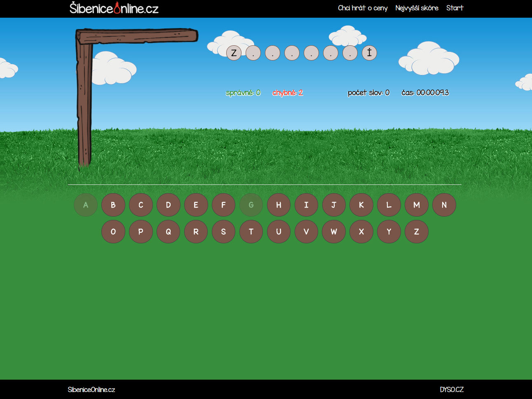Choose the letter P

[141, 231]
